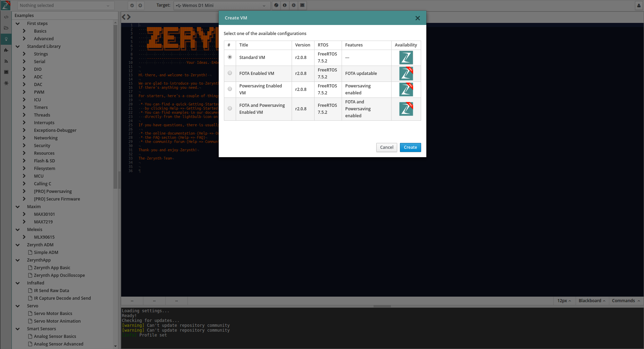Select the FOTA Enabled VM radio button
The width and height of the screenshot is (644, 349).
pos(230,73)
